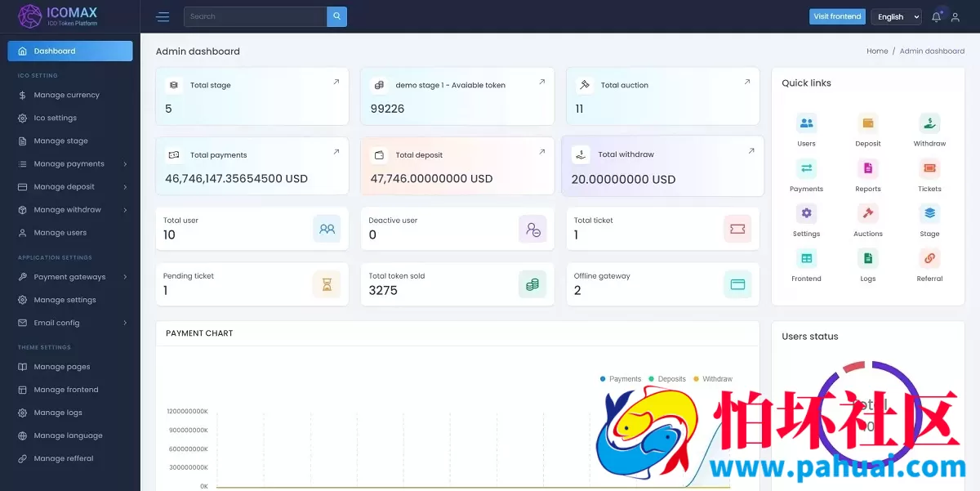Image resolution: width=980 pixels, height=491 pixels.
Task: Click the 99226 available token value
Action: 387,109
